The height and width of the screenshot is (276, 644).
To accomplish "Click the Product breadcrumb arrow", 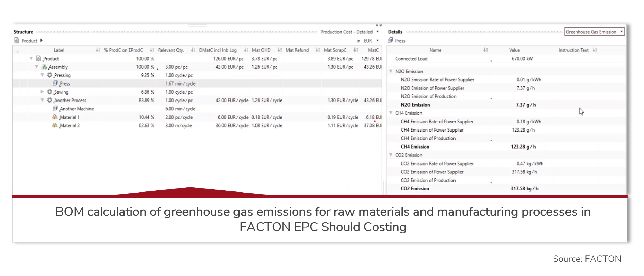I will click(x=41, y=41).
